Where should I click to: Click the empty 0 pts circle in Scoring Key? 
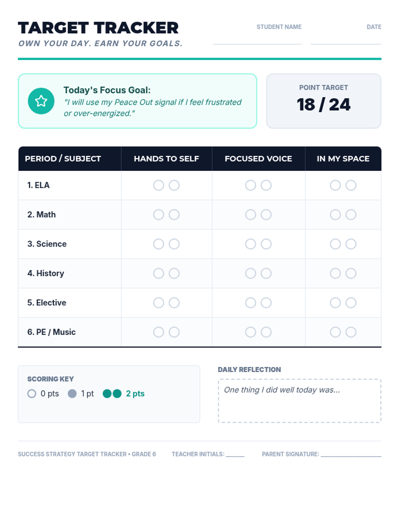coord(32,394)
